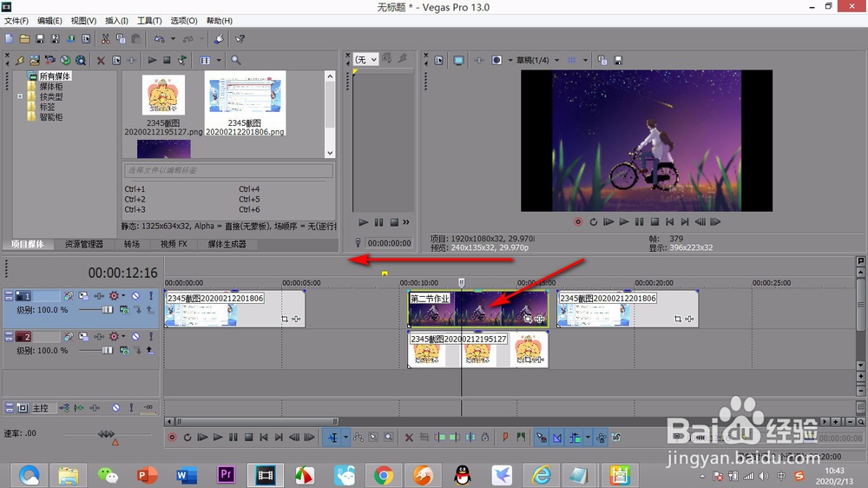Save preview snapshot to file icon
The width and height of the screenshot is (868, 488).
[618, 61]
